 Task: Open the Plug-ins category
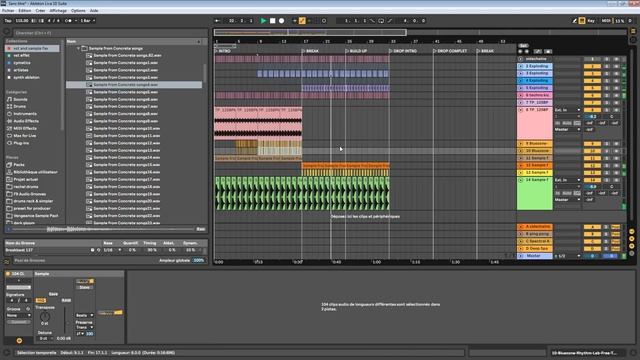(21, 143)
